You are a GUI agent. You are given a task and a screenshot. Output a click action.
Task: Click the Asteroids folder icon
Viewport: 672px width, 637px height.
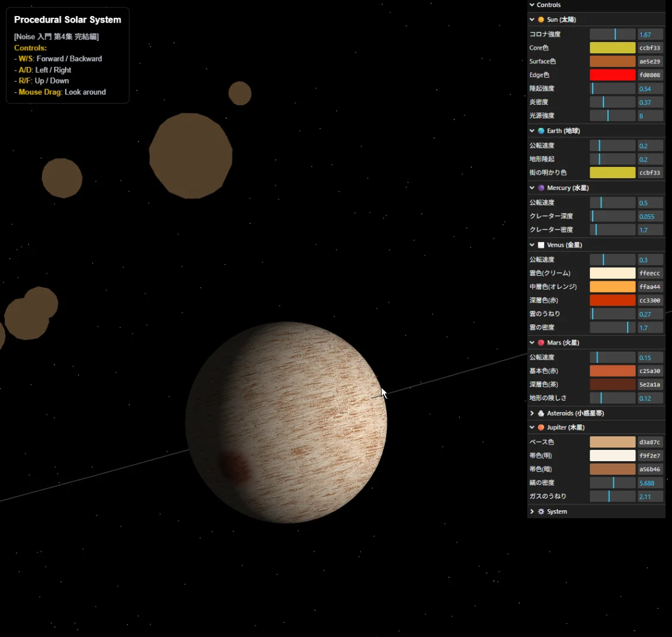pos(541,413)
